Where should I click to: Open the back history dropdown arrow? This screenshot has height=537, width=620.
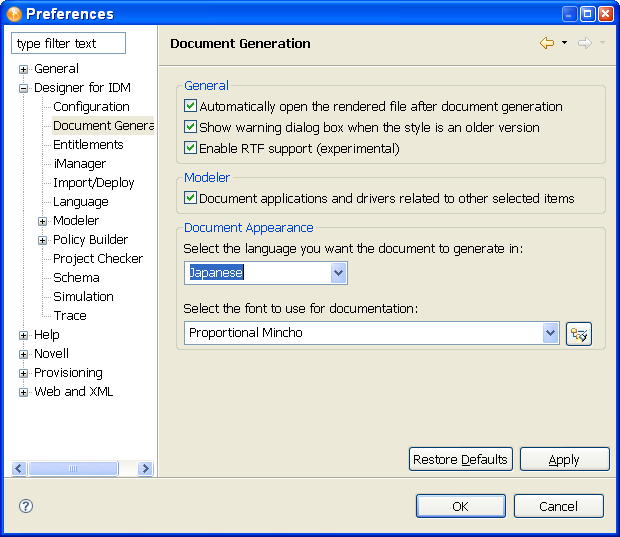[x=564, y=44]
